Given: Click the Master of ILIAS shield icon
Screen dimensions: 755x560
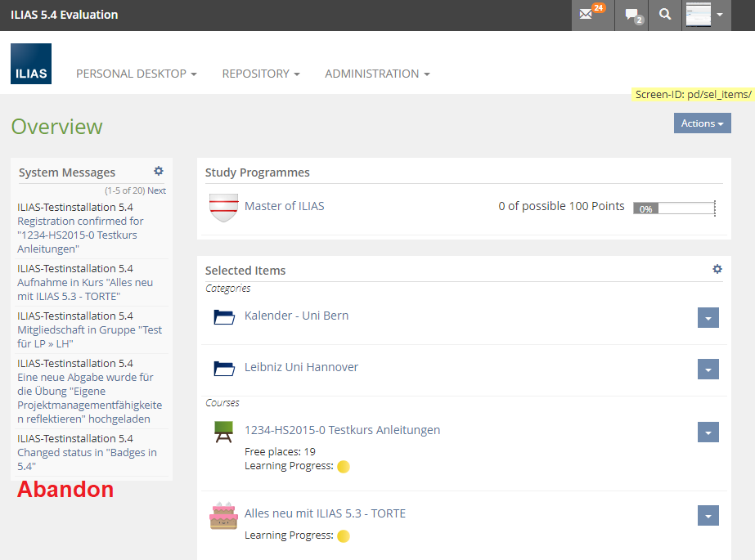Looking at the screenshot, I should (223, 208).
